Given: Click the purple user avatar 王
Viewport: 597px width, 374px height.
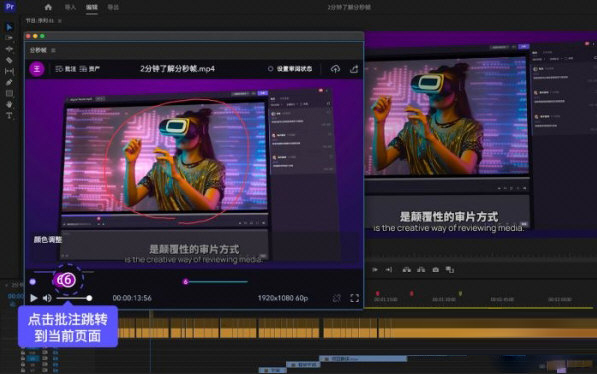Looking at the screenshot, I should click(x=37, y=69).
